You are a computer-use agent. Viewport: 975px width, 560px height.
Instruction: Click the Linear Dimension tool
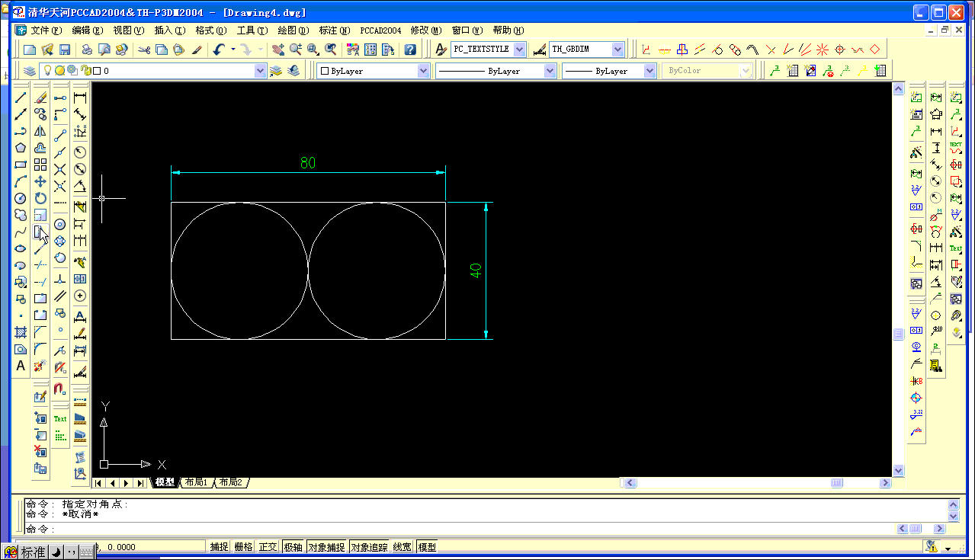80,98
